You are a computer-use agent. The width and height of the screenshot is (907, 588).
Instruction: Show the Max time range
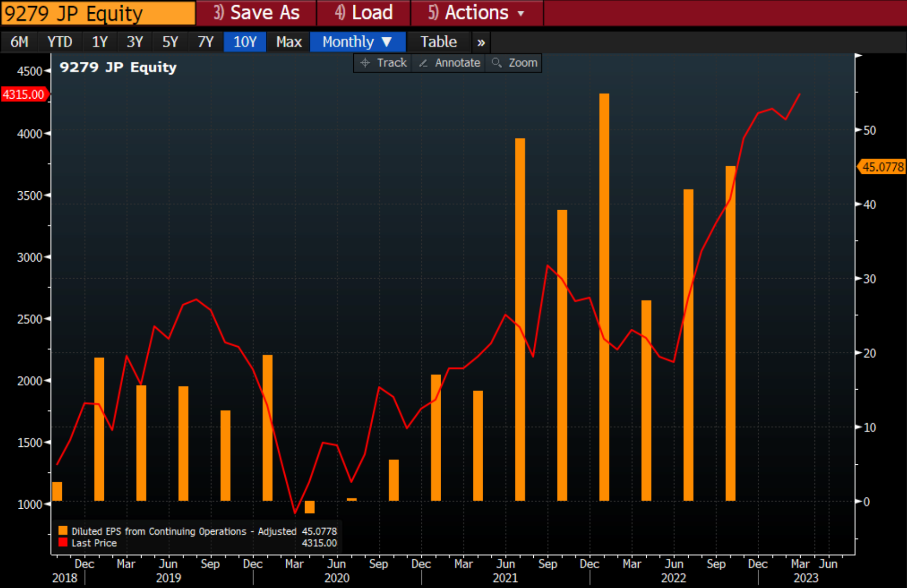click(289, 42)
